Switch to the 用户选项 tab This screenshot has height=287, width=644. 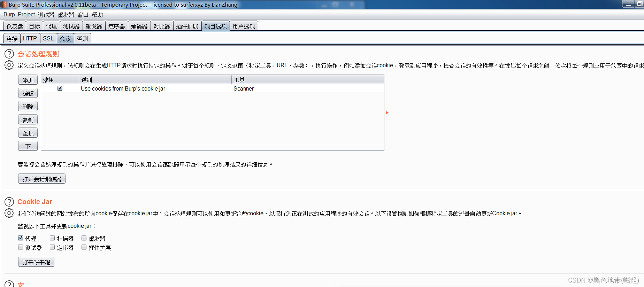pos(244,26)
